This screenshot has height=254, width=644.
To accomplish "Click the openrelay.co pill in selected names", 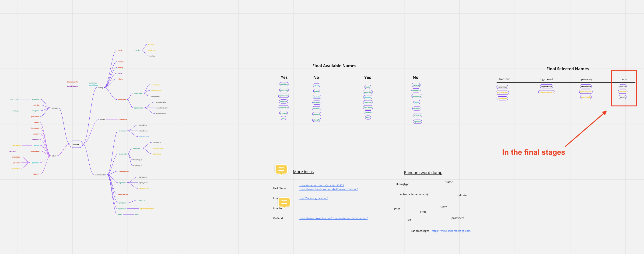I will point(585,86).
